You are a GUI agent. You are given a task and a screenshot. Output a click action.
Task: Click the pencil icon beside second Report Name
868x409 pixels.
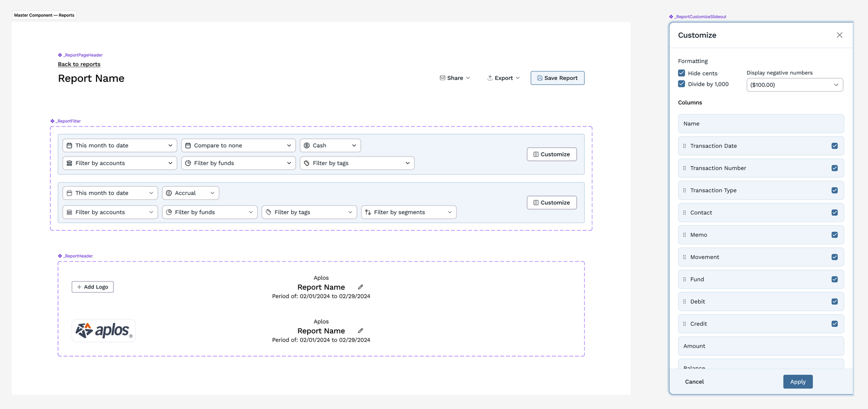[x=360, y=331]
